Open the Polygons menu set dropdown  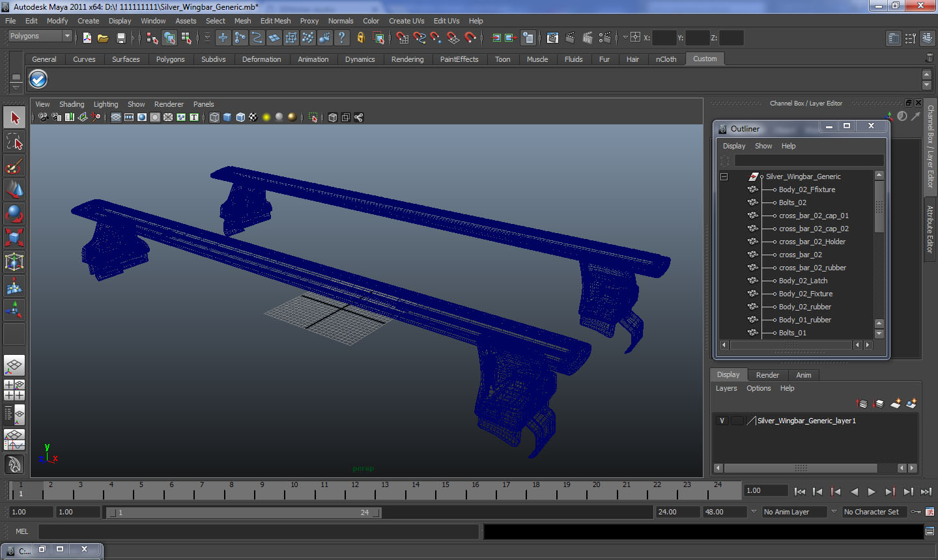40,36
